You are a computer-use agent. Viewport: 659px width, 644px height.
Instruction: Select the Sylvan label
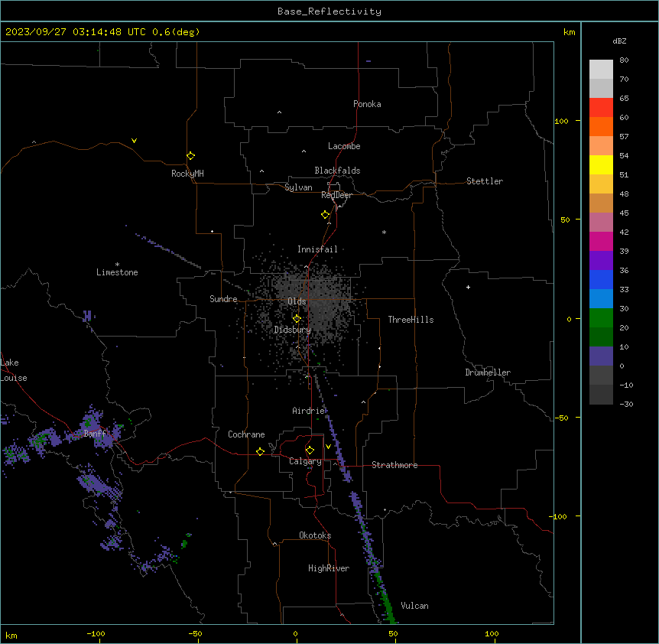pyautogui.click(x=298, y=187)
